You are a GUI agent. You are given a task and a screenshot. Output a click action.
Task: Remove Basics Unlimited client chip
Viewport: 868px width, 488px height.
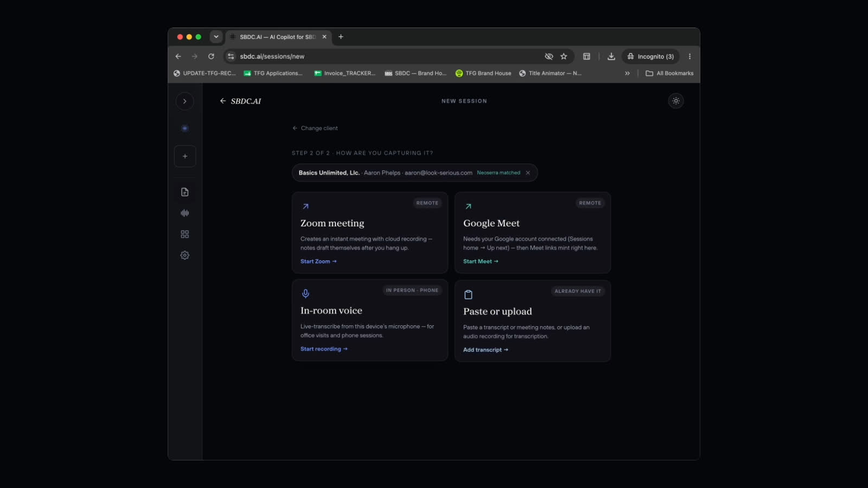click(528, 173)
